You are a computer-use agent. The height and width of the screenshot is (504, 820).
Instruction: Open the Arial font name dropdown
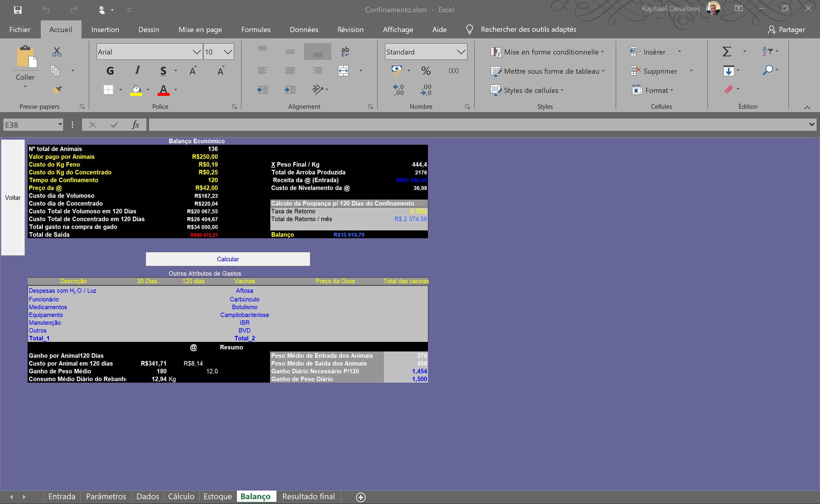point(197,52)
